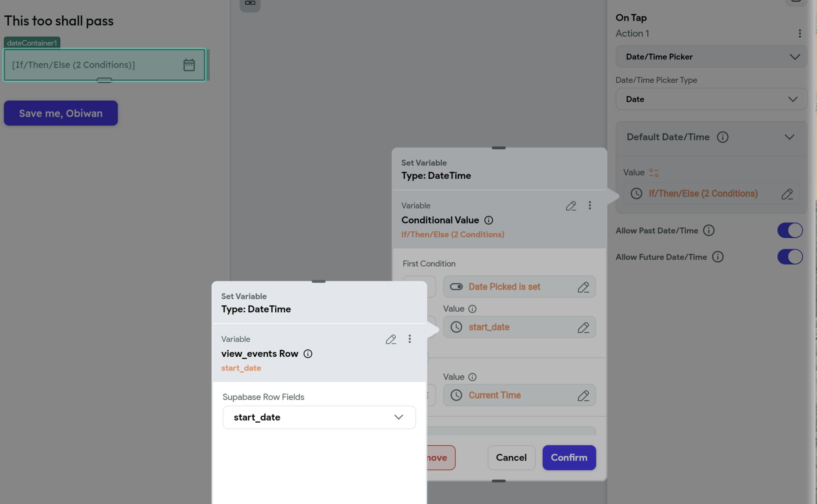Click info icon next to Default Date/Time
Viewport: 817px width, 504px height.
[722, 137]
